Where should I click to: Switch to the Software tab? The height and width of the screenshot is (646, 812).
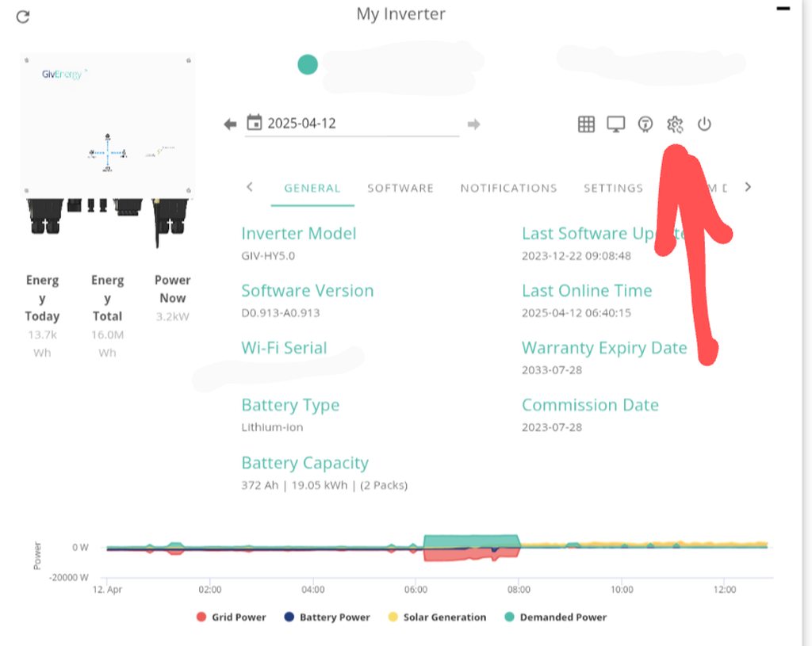(x=400, y=188)
